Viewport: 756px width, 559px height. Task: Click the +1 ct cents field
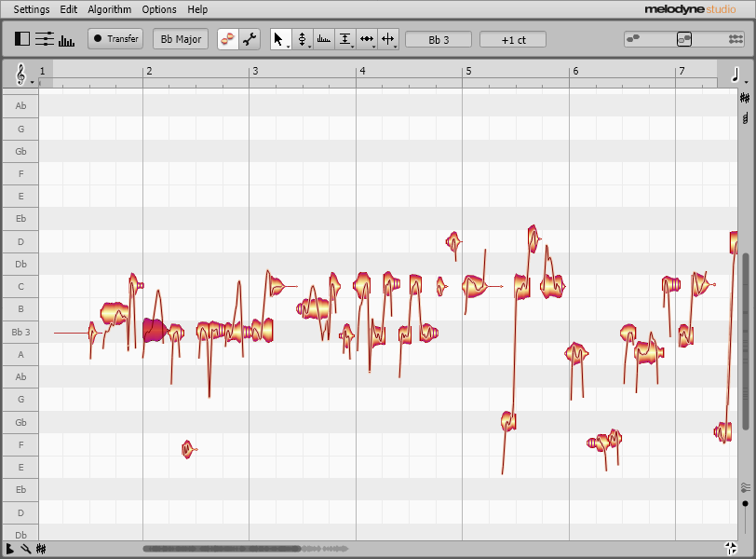coord(513,39)
